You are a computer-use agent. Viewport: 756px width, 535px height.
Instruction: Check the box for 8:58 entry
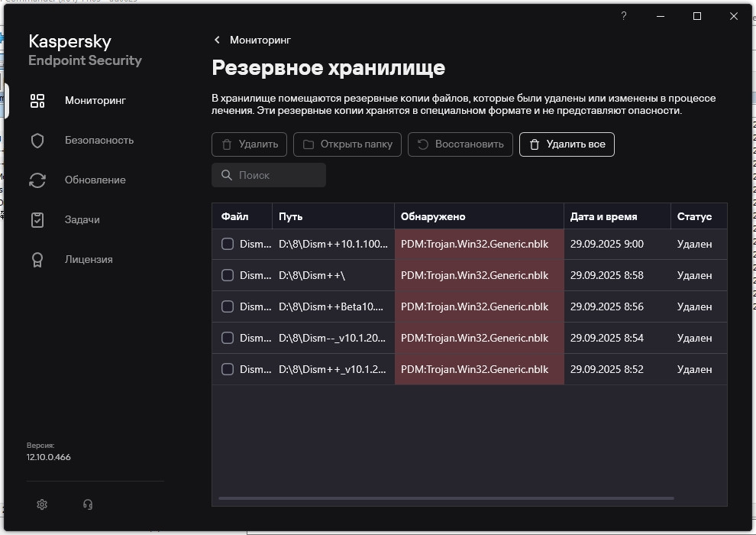click(x=227, y=275)
